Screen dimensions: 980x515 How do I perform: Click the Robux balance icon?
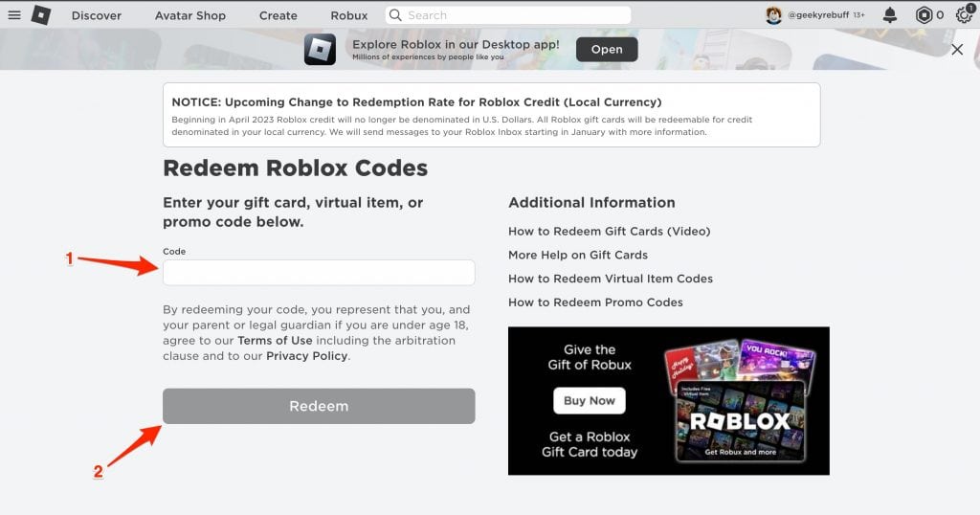[x=924, y=15]
